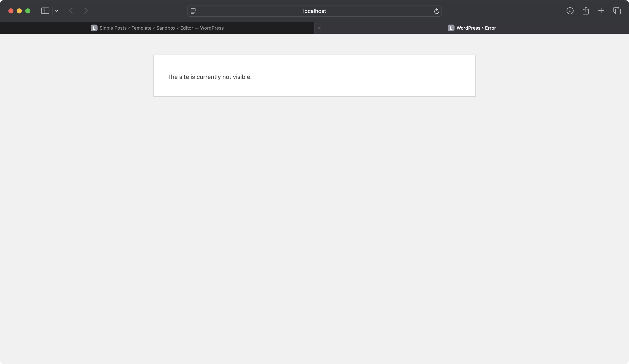Screen dimensions: 629x364
Task: Click the reload page icon
Action: click(437, 11)
